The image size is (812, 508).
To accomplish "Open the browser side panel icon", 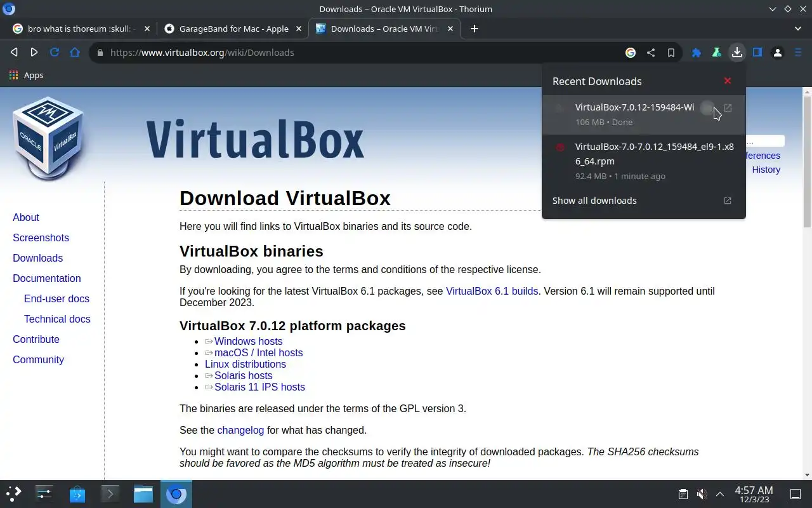I will coord(757,53).
